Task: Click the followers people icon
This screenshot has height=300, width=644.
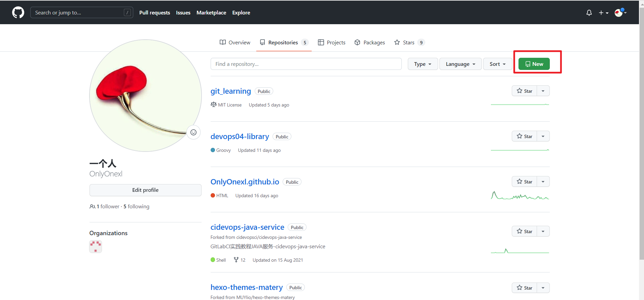Action: click(x=92, y=207)
